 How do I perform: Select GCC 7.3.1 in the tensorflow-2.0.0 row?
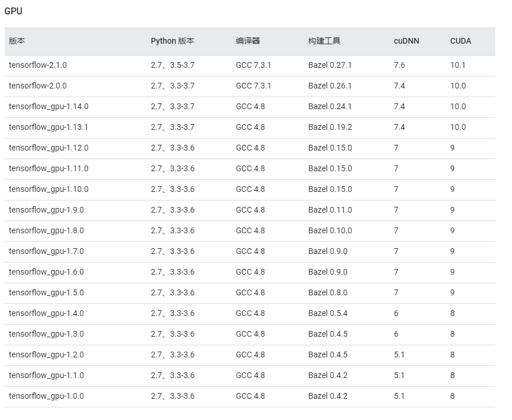point(253,86)
